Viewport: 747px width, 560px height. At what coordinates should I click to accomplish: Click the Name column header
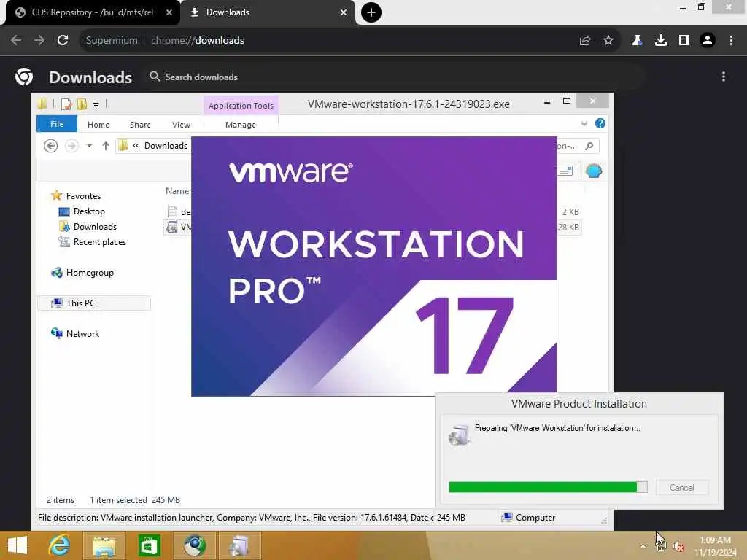tap(177, 191)
